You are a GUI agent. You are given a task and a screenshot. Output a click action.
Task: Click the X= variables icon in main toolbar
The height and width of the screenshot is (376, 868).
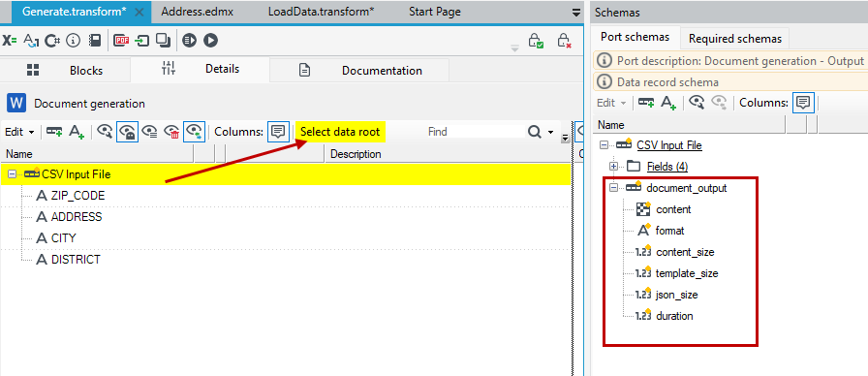(x=10, y=41)
